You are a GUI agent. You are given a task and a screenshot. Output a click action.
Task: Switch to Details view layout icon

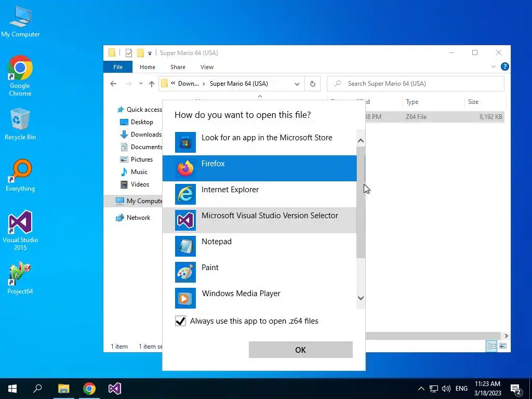coord(491,346)
